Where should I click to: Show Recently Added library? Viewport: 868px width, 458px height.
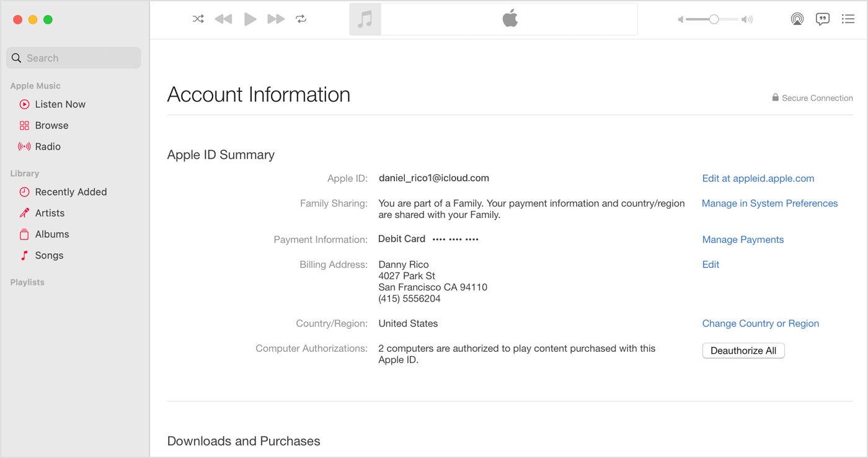(x=71, y=192)
